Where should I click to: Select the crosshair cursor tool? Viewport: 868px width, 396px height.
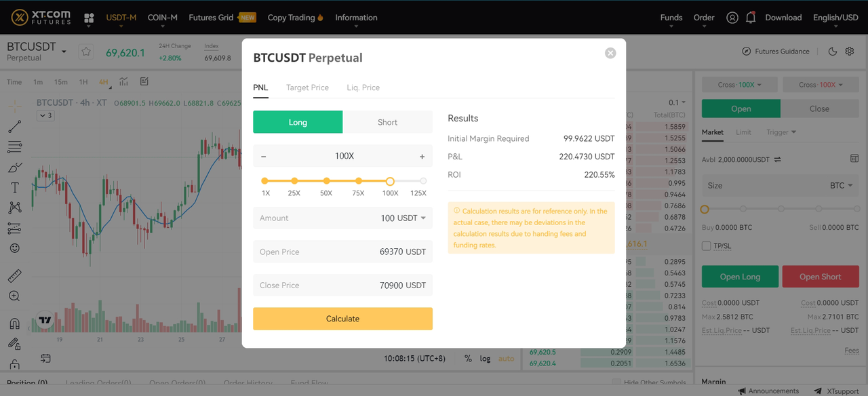pyautogui.click(x=14, y=106)
